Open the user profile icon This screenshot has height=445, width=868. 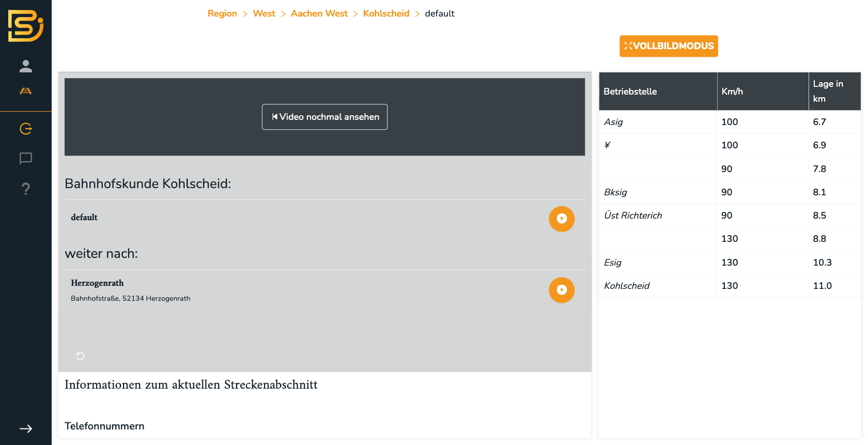click(x=26, y=66)
